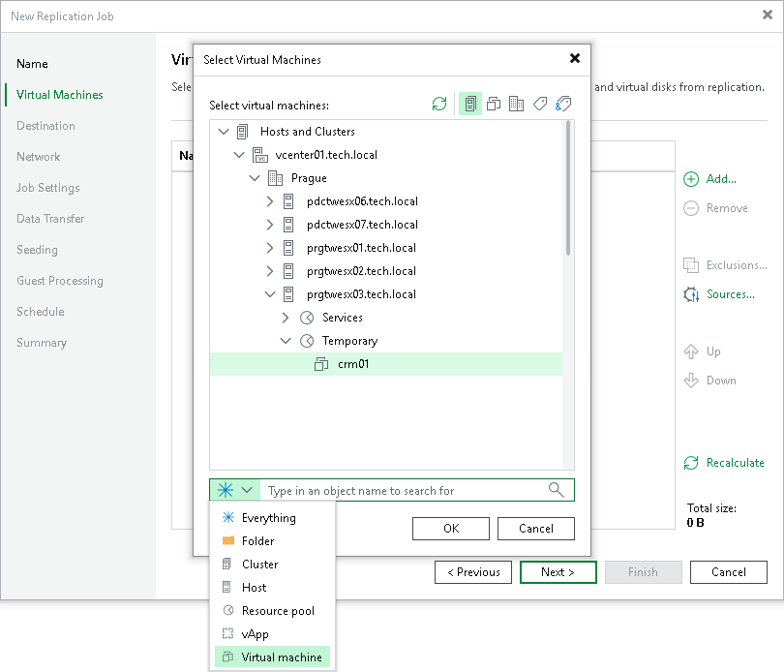784x672 pixels.
Task: Click the Next wizard button
Action: pyautogui.click(x=558, y=572)
